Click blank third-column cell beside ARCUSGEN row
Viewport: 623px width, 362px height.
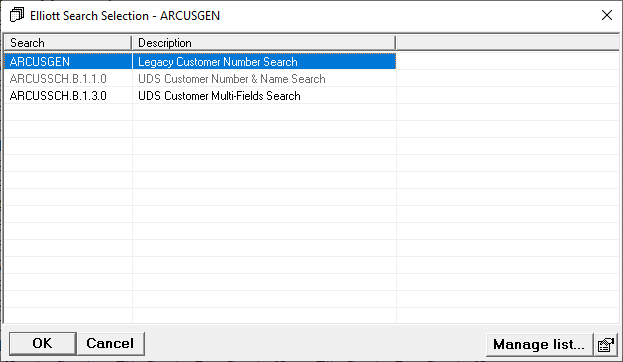coord(507,62)
